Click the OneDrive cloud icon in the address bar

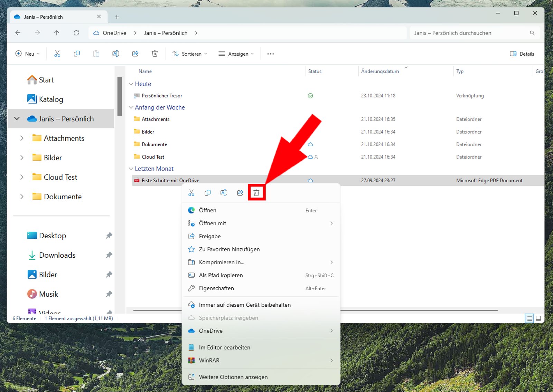95,33
